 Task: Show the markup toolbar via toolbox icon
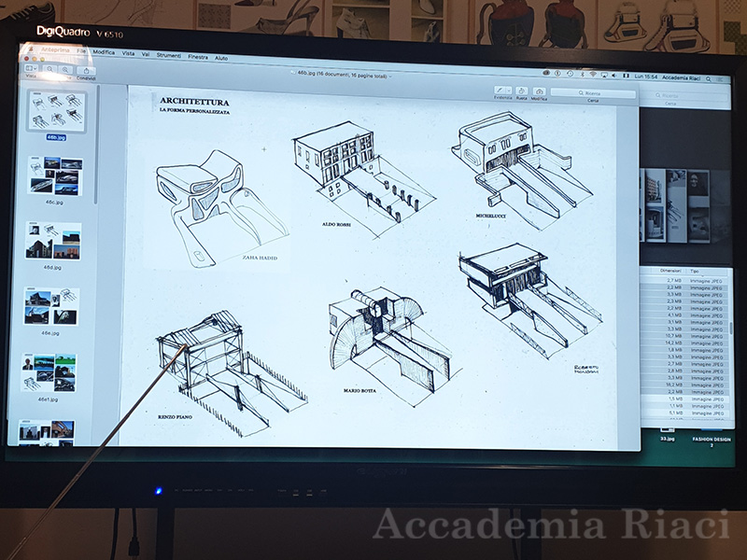540,91
